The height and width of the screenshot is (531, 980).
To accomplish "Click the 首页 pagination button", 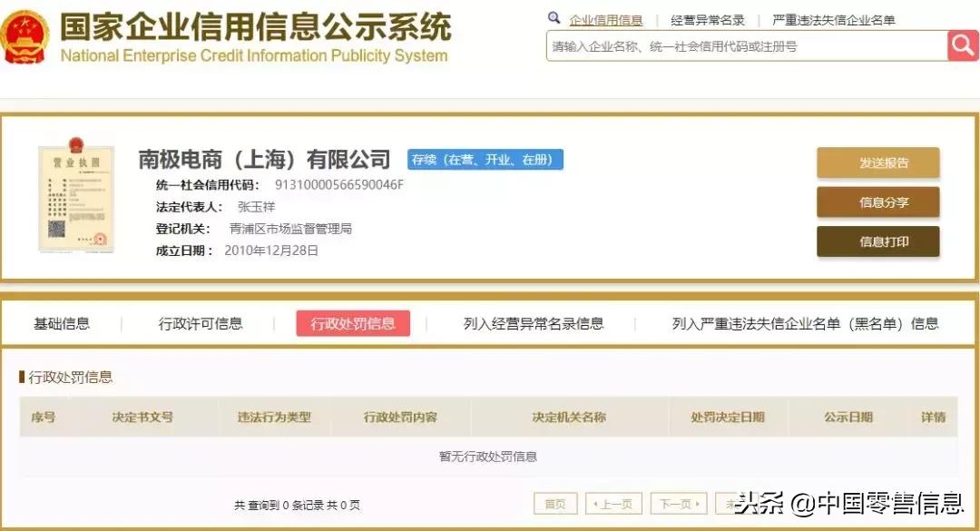I will [x=555, y=503].
